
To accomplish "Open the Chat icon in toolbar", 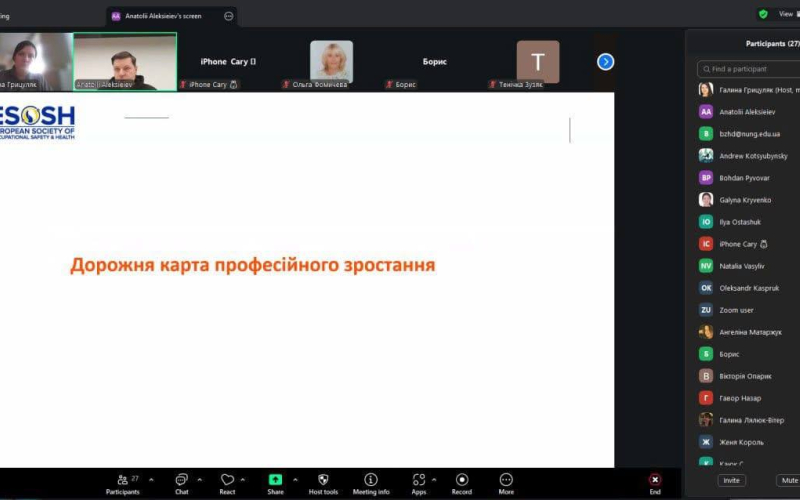I will click(x=181, y=480).
